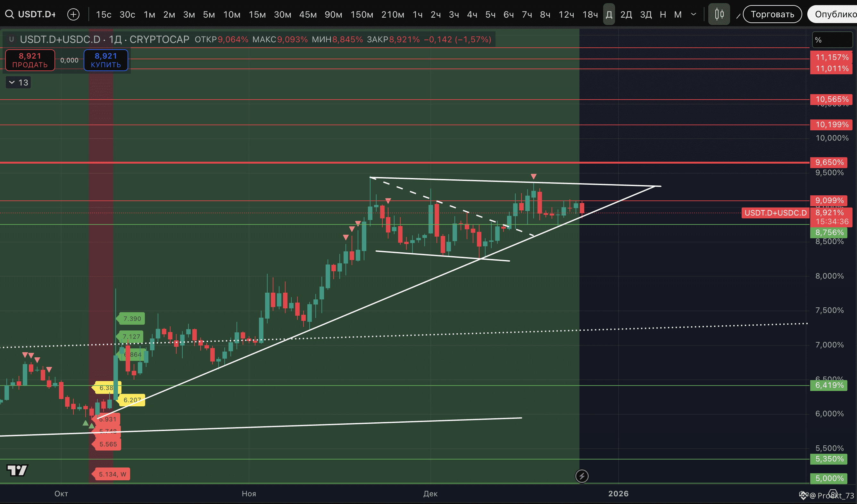
Task: Click the add symbol plus icon
Action: [73, 14]
